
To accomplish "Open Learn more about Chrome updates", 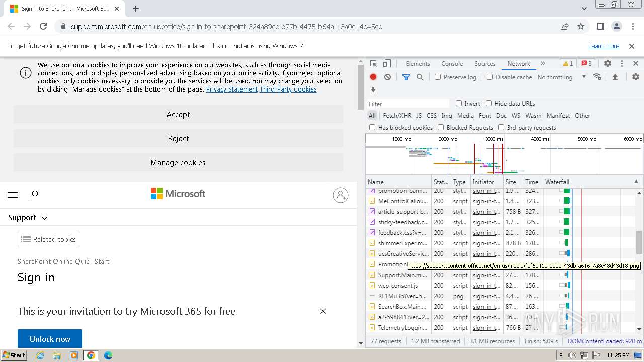I will (604, 46).
